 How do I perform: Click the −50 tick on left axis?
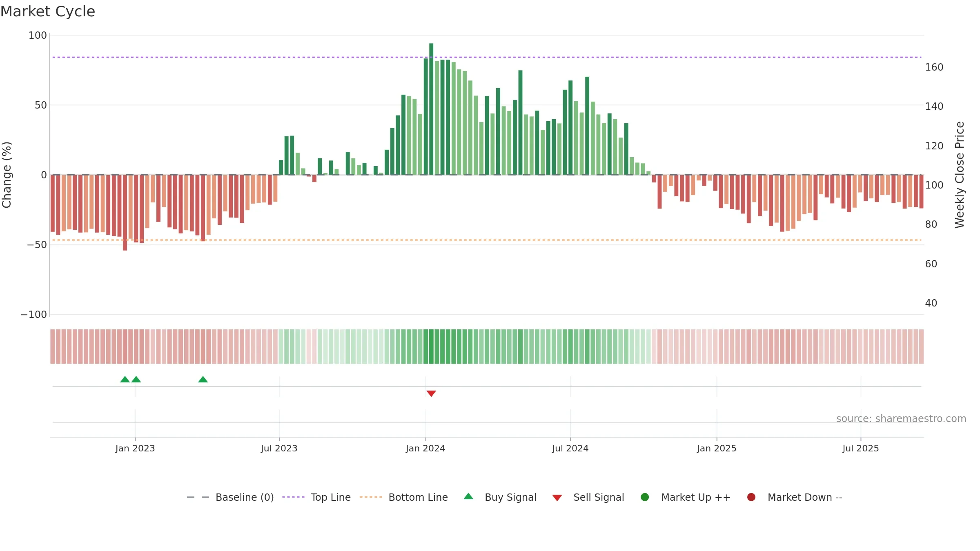(37, 245)
